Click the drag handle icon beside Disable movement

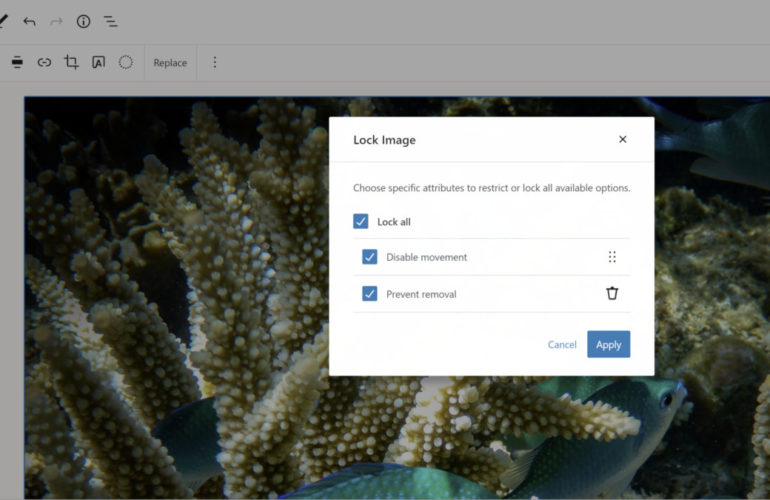[x=612, y=257]
